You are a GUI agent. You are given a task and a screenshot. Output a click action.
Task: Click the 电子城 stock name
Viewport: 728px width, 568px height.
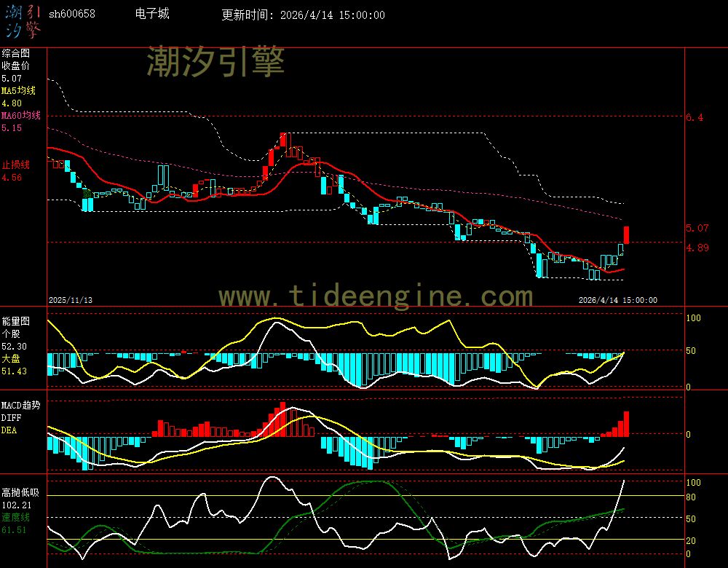[152, 14]
